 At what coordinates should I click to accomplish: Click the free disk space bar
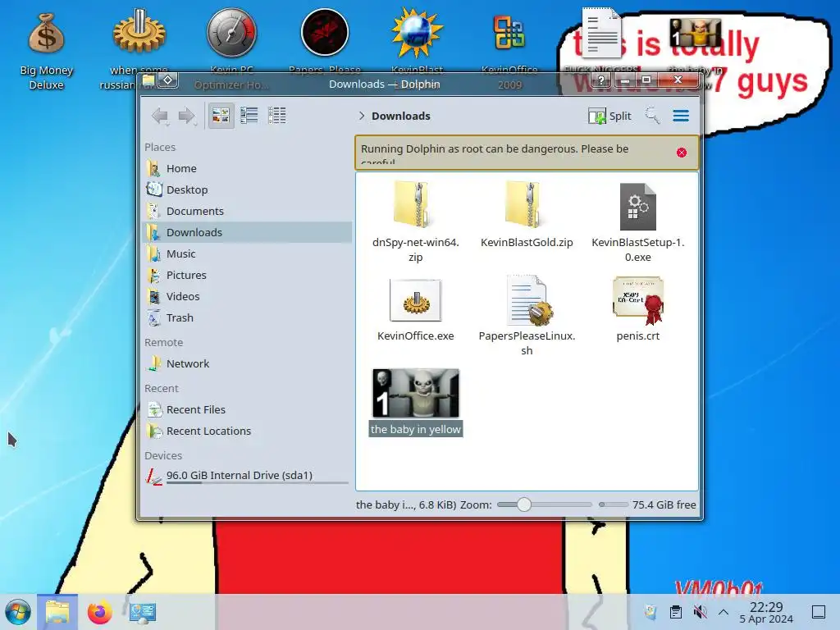point(614,504)
